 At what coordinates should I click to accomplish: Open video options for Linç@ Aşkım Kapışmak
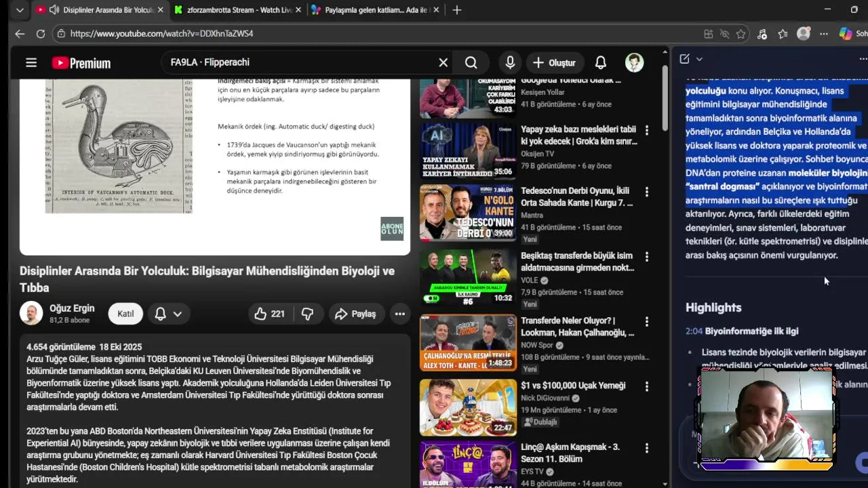click(646, 448)
